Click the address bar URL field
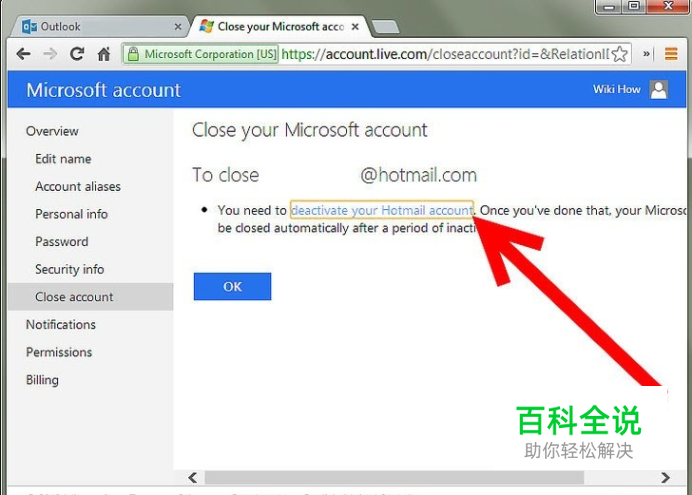Viewport: 692px width, 495px height. (x=445, y=54)
